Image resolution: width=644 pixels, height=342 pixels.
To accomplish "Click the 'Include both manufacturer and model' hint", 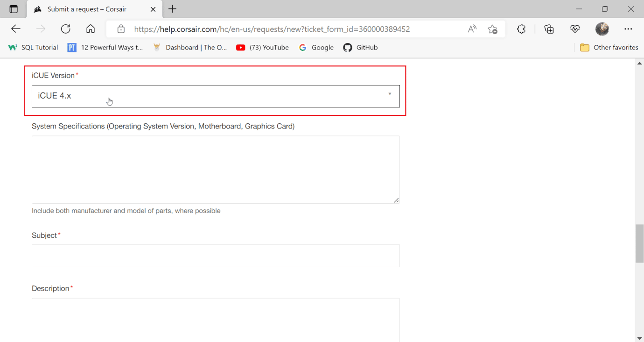I will [126, 211].
